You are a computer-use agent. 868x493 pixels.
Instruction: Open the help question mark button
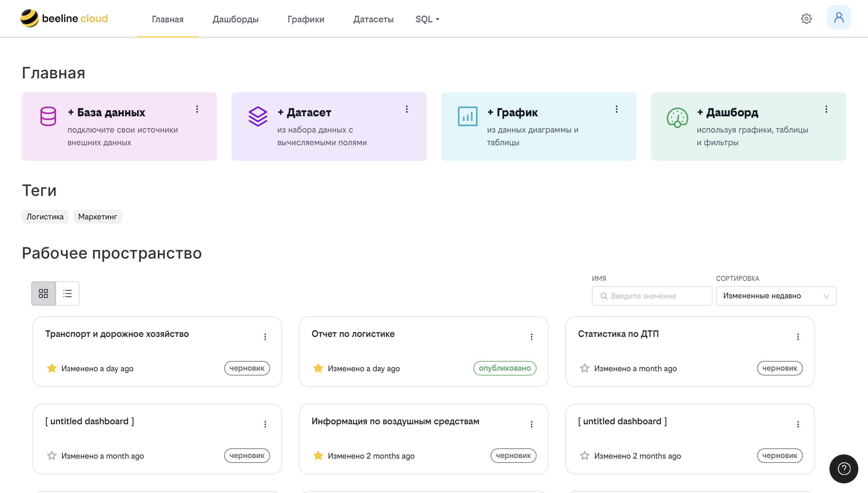coord(844,469)
